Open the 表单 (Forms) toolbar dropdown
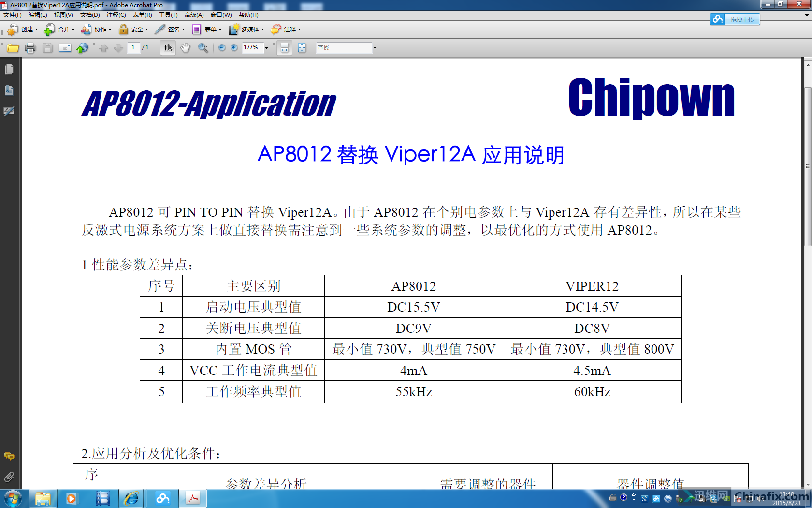 point(206,30)
